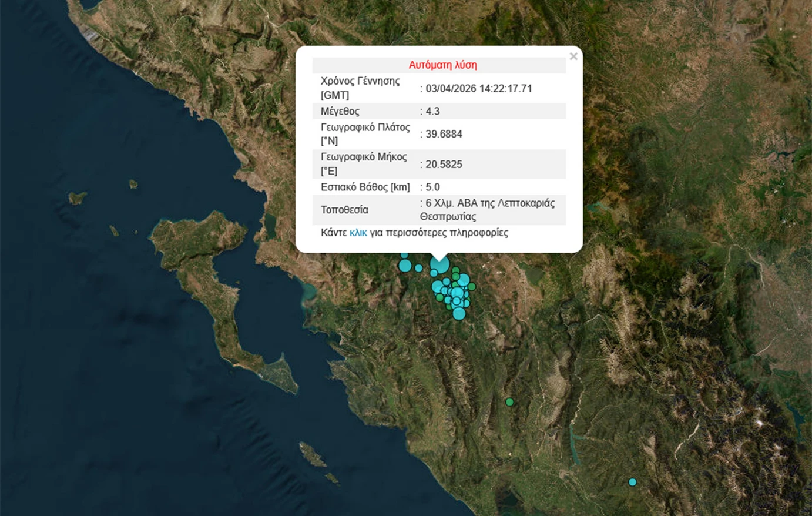Select the tiny dot beneath the big cluster circle
812x516 pixels.
point(434,273)
